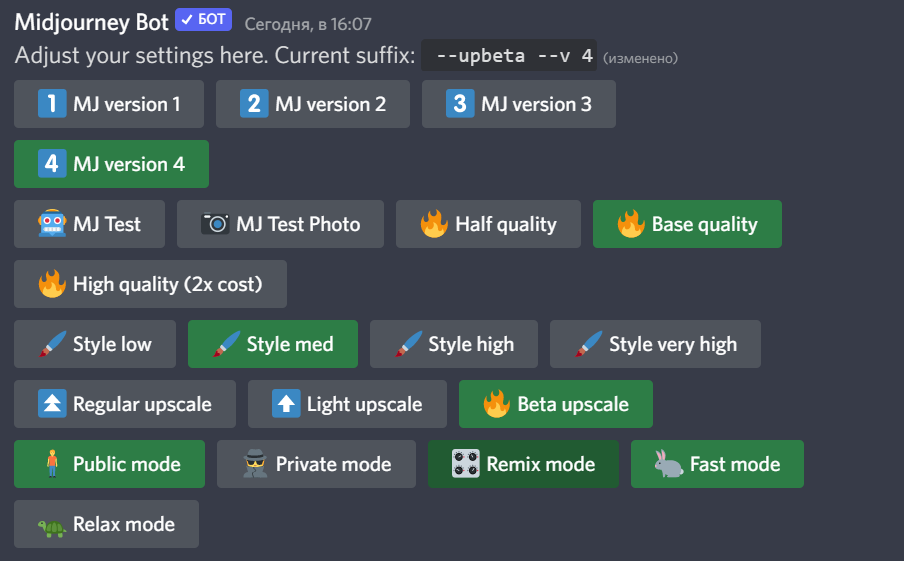The image size is (904, 561).
Task: Switch to Relax mode turtle
Action: pyautogui.click(x=107, y=524)
